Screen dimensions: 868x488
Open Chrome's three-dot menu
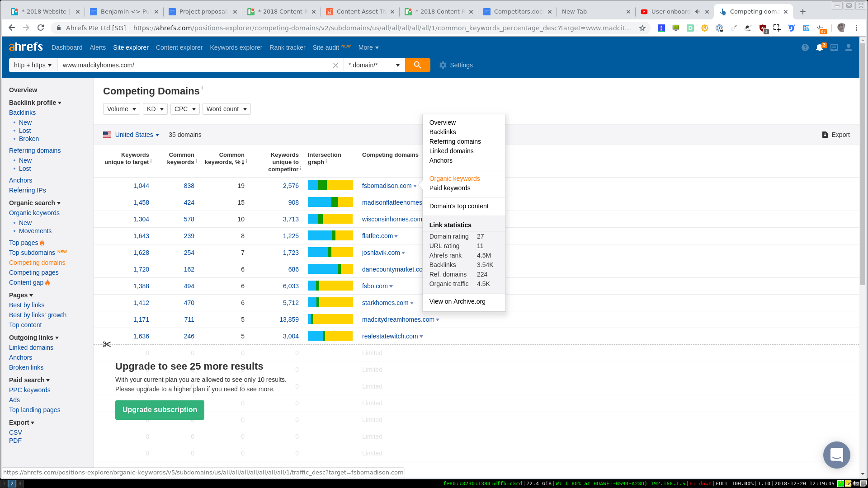856,28
